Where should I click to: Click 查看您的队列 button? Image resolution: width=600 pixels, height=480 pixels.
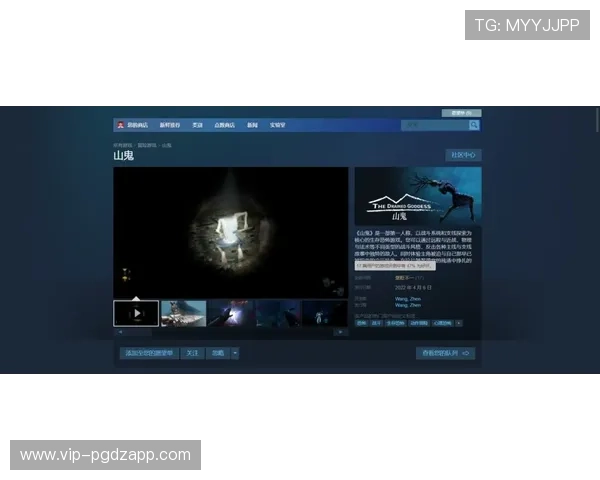click(x=446, y=353)
